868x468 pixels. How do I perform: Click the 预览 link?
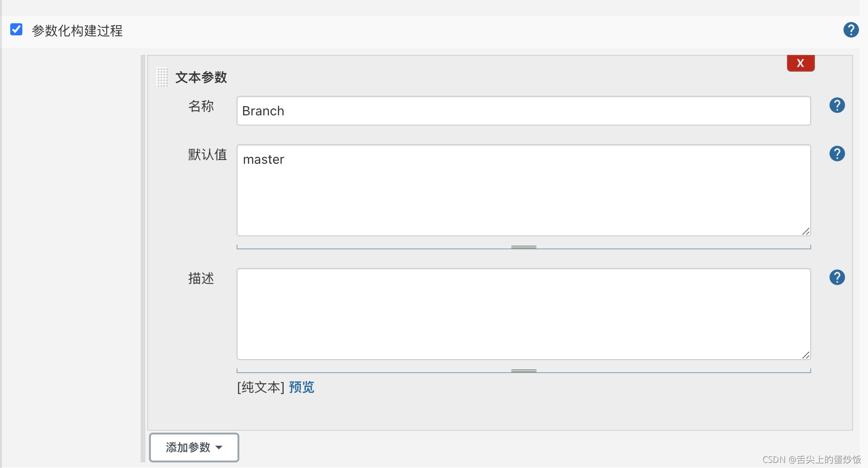(x=301, y=387)
